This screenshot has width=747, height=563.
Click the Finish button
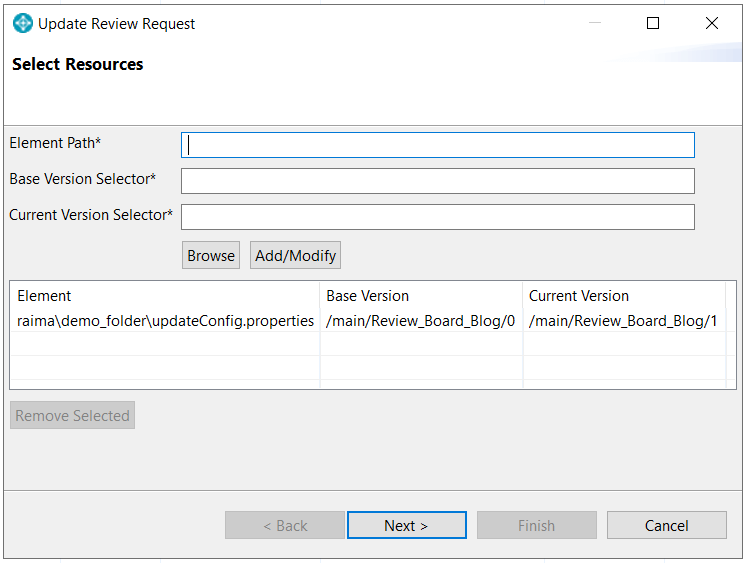click(x=537, y=525)
